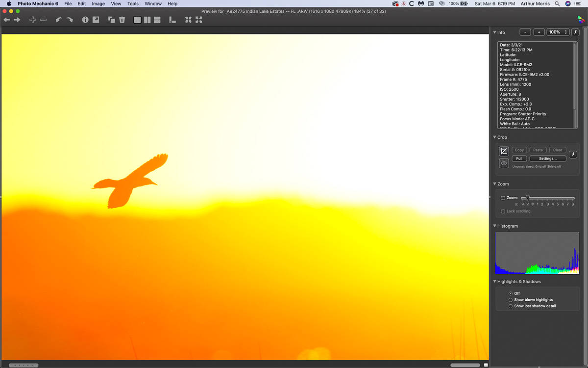The image size is (588, 368).
Task: Collapse Highlights & Shadows section
Action: [x=495, y=282]
